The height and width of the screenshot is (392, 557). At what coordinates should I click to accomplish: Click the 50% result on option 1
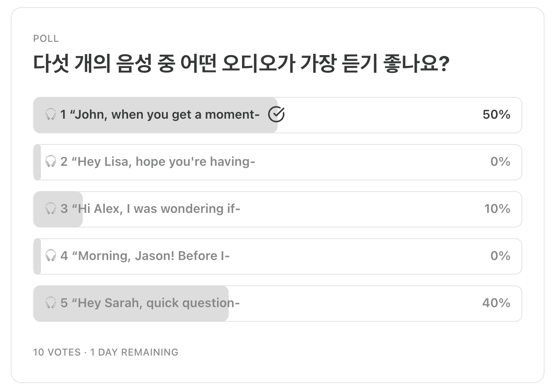[x=496, y=115]
